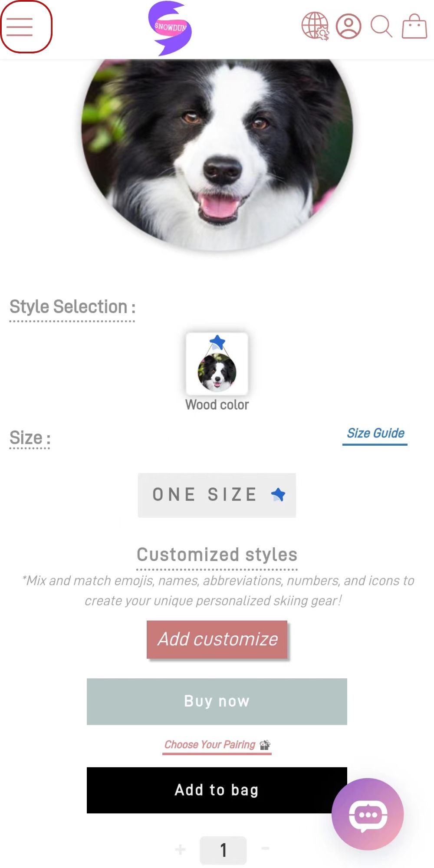Screen dimensions: 434x868
Task: Open the chat support bubble
Action: click(x=368, y=814)
